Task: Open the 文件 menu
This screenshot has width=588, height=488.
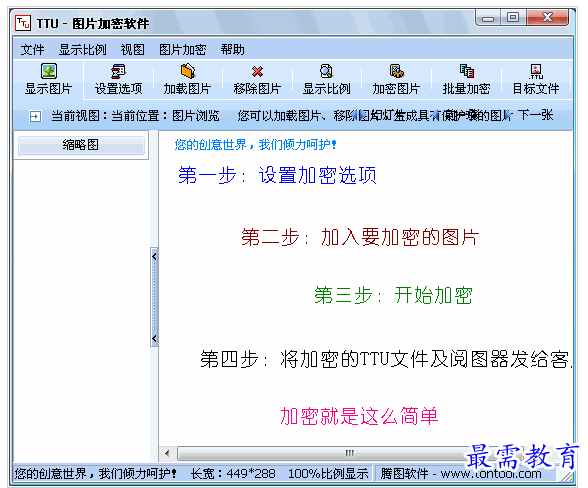Action: 32,50
